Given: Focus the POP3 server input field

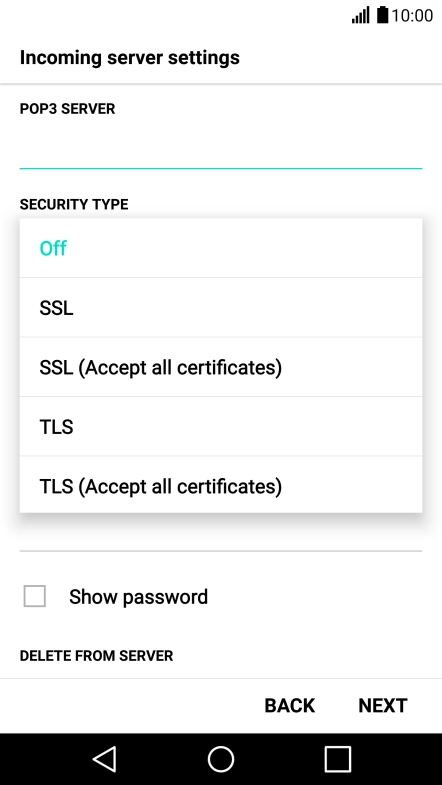Looking at the screenshot, I should (x=221, y=148).
